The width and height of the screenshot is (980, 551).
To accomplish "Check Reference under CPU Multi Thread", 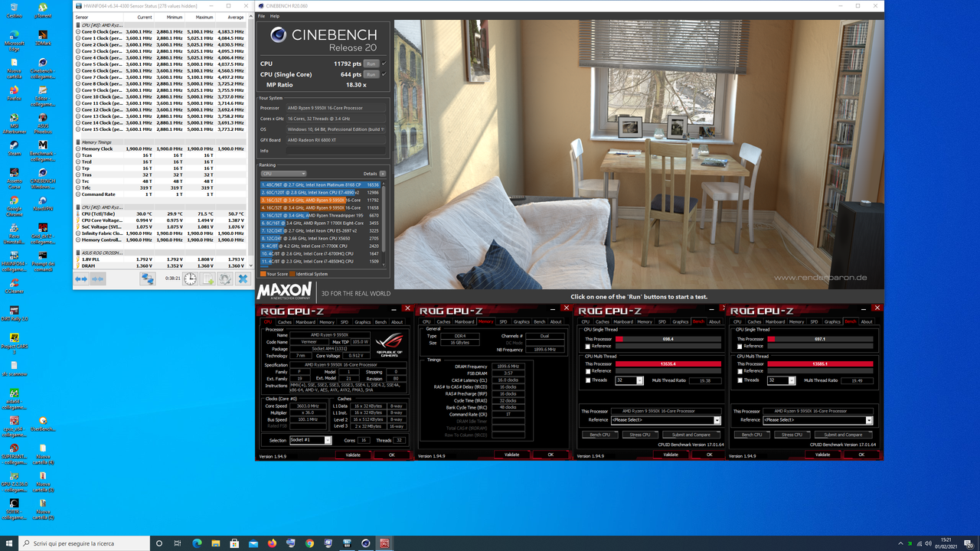I will [587, 371].
